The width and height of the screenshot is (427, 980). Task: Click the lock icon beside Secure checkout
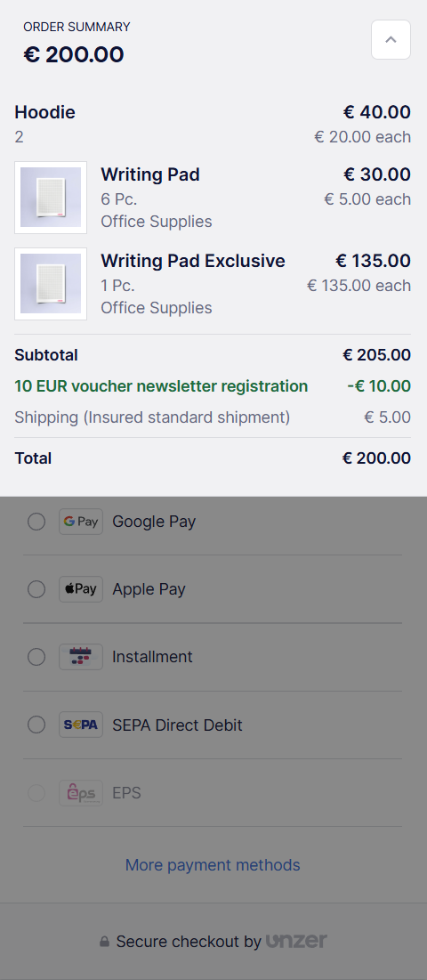pos(105,941)
